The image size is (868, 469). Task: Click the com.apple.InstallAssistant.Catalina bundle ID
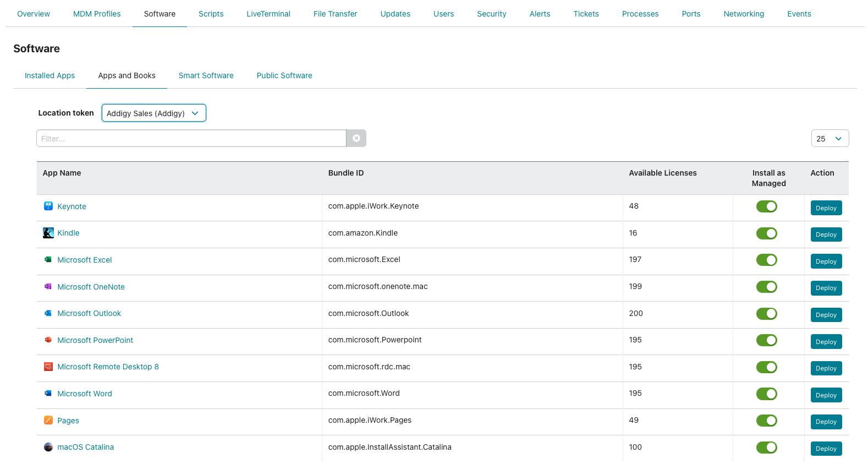click(390, 447)
